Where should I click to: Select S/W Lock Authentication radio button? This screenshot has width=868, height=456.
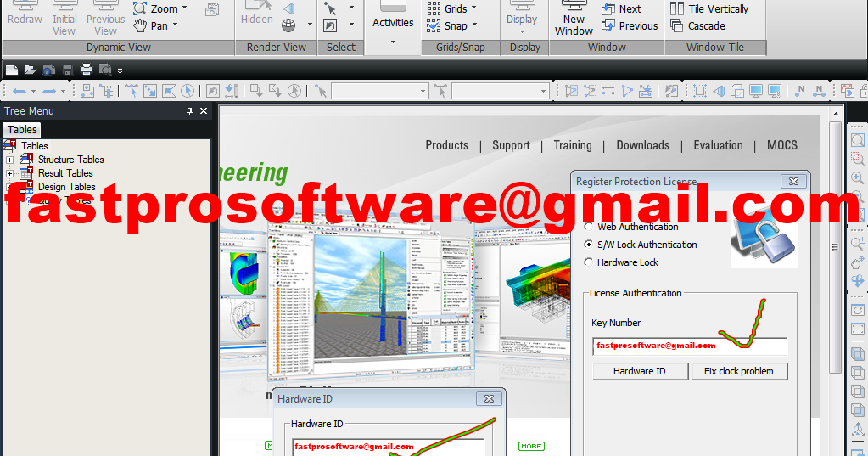click(x=589, y=245)
